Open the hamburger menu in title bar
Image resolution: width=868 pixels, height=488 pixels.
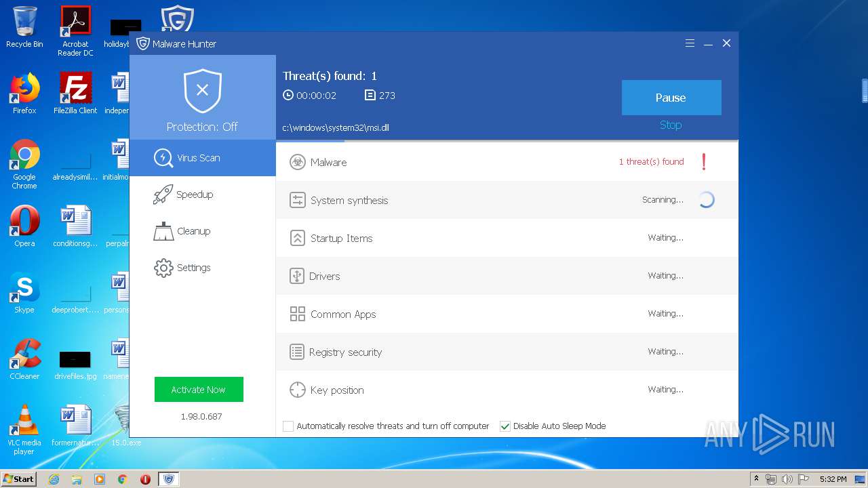[x=690, y=43]
